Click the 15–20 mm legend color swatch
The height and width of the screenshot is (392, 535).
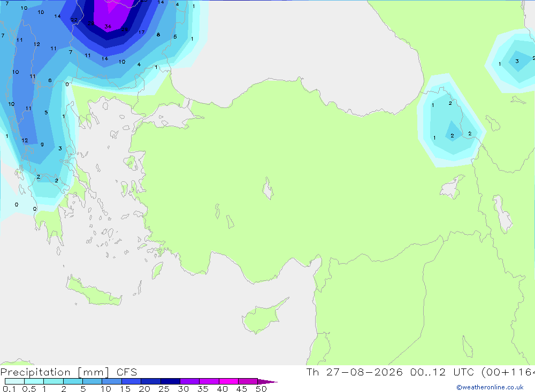131,381
